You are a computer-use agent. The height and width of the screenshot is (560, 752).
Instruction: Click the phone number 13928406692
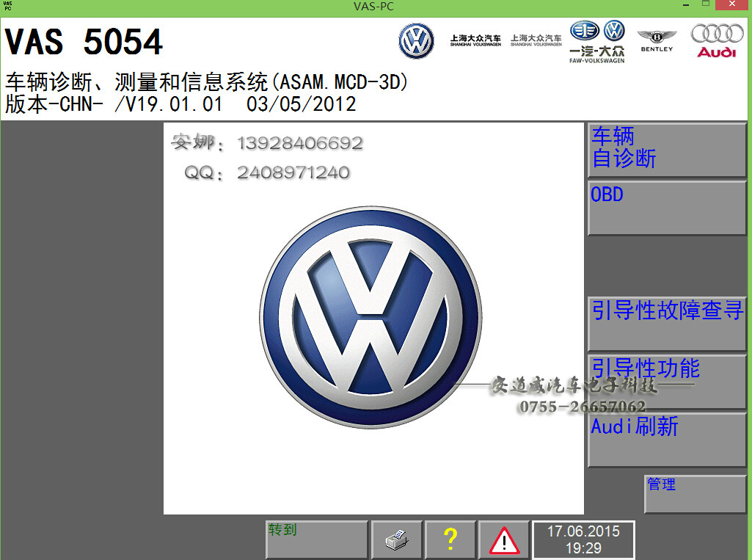300,143
